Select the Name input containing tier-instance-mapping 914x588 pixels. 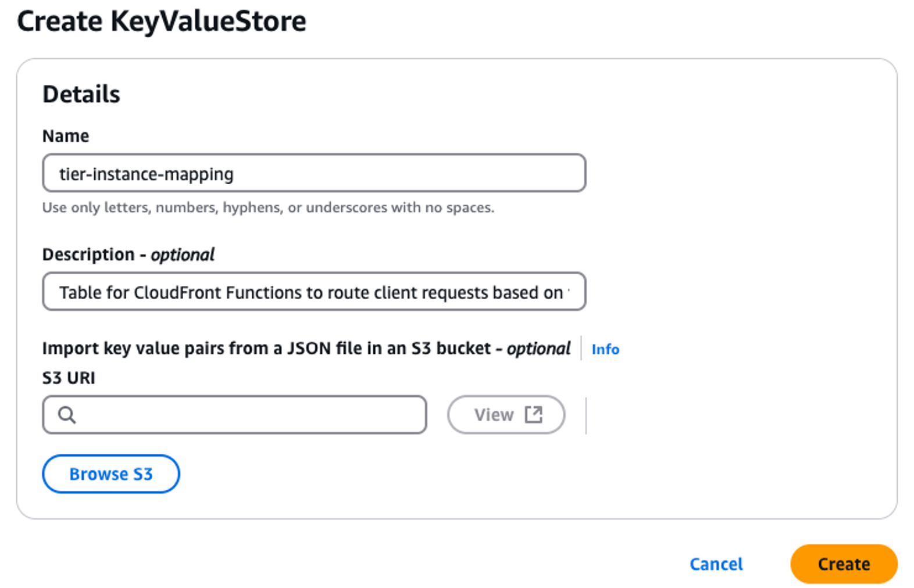pos(314,173)
